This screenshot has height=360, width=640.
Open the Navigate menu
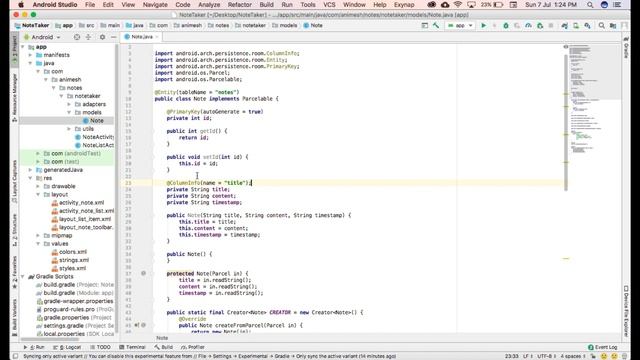pos(155,5)
